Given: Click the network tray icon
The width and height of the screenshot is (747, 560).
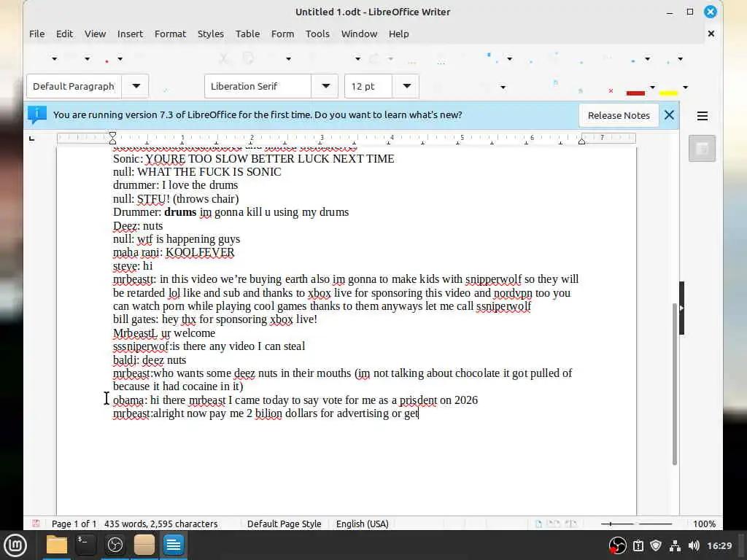Looking at the screenshot, I should click(x=675, y=545).
